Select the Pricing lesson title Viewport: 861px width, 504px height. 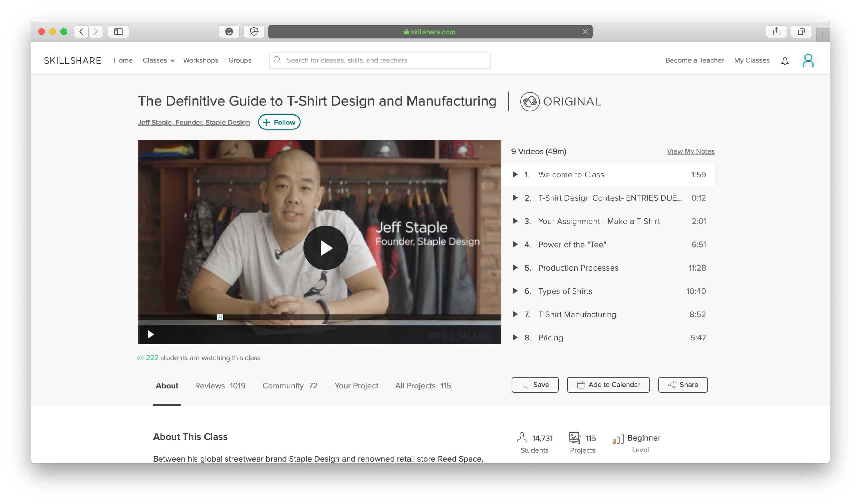pyautogui.click(x=550, y=337)
